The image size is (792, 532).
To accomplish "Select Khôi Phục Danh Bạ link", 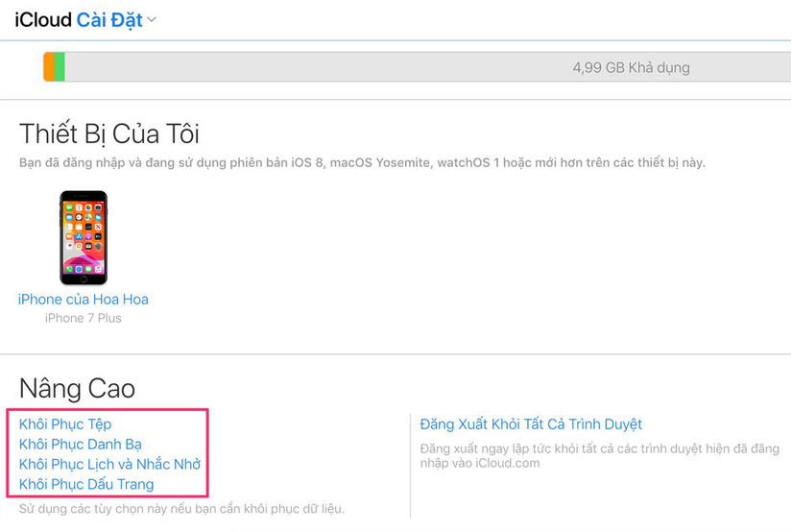I will tap(81, 445).
